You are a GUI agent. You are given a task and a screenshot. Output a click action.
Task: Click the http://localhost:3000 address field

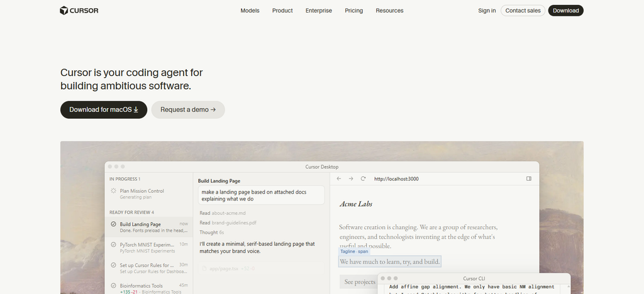coord(396,179)
